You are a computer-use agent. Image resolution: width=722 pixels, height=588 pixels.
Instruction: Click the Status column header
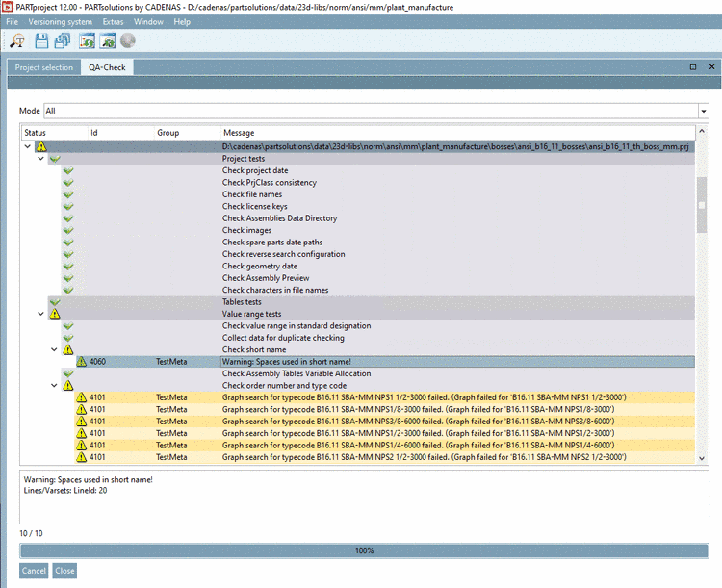coord(55,133)
